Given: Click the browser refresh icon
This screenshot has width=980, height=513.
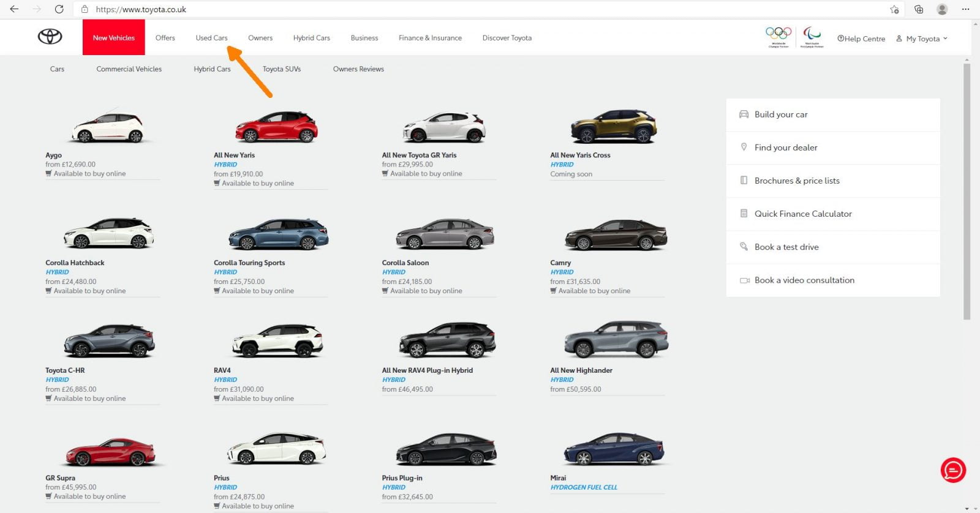Looking at the screenshot, I should tap(59, 9).
